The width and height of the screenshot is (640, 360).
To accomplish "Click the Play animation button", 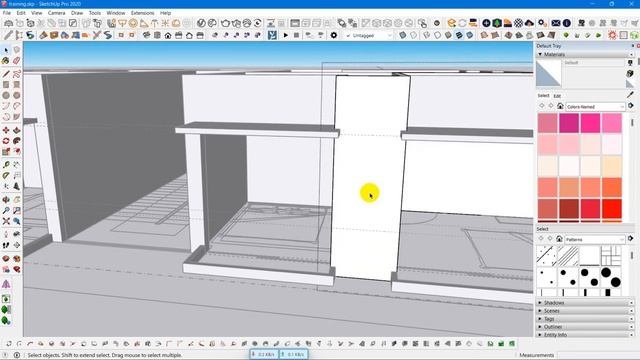I will [x=286, y=36].
